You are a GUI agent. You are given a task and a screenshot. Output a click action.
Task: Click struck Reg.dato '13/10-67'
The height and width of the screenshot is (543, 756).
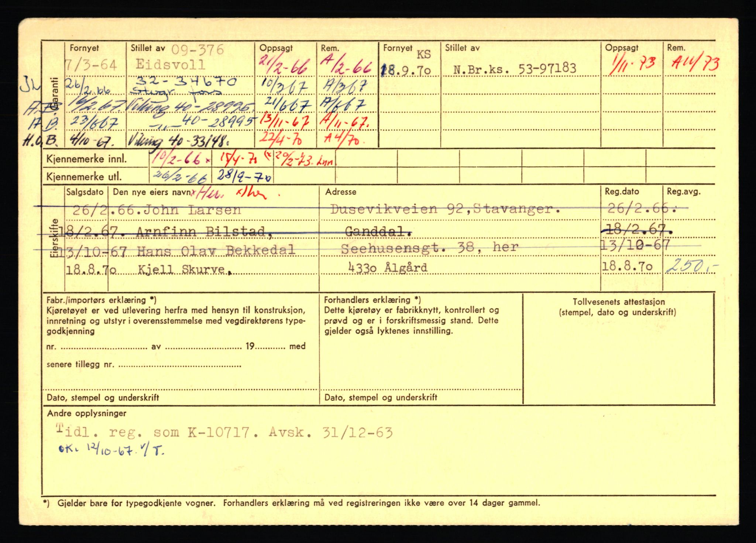[x=635, y=244]
